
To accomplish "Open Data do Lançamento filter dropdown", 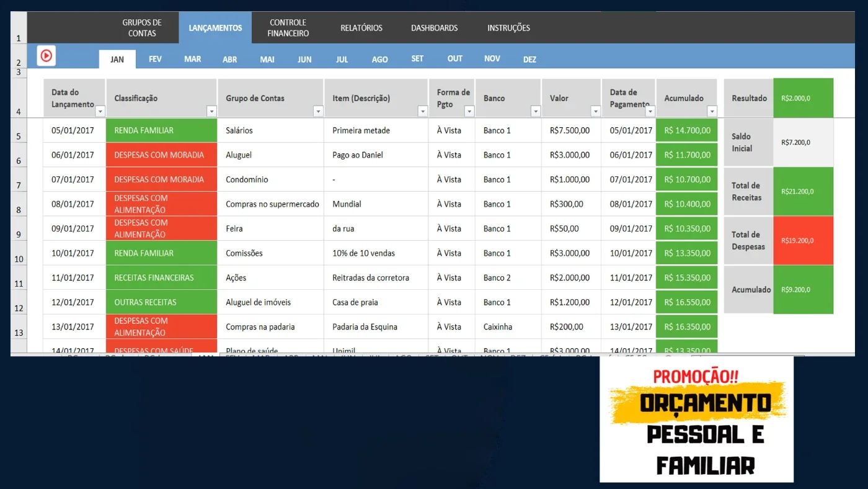I will pyautogui.click(x=100, y=112).
